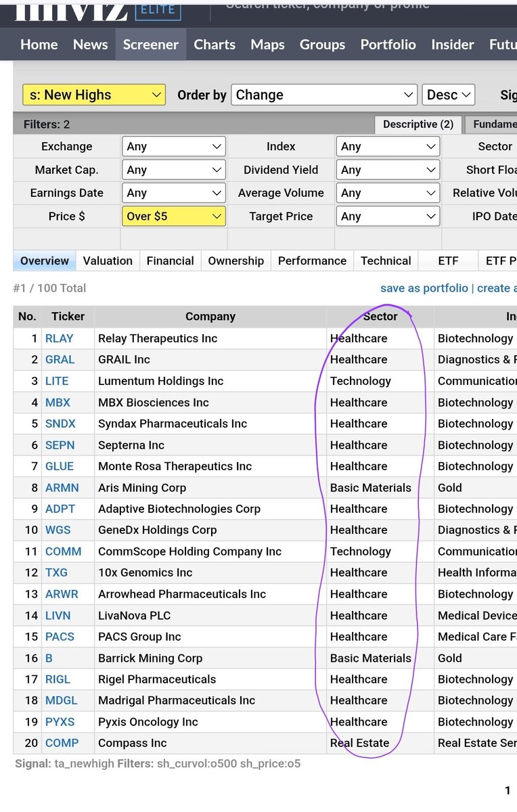Open the GRAL ticker link

tap(60, 359)
